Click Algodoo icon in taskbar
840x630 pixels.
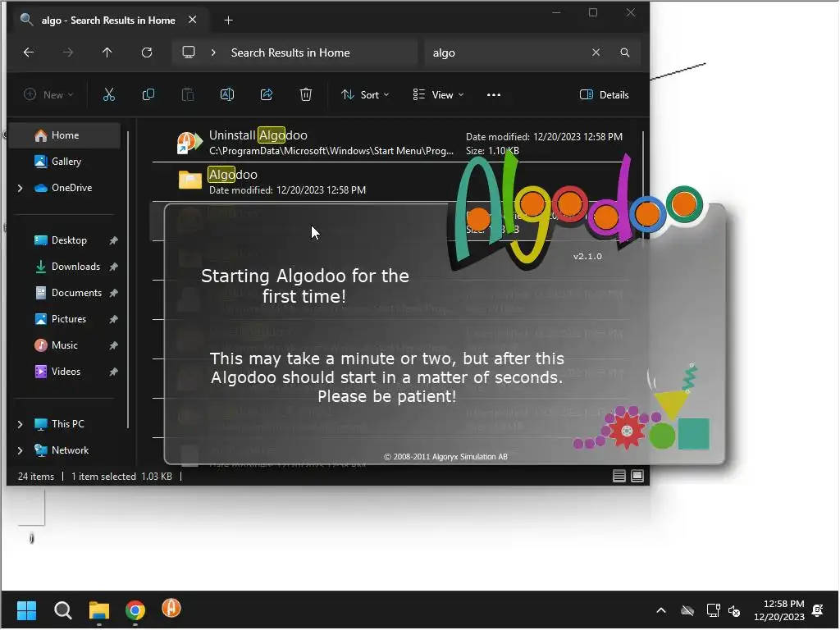[x=171, y=609]
